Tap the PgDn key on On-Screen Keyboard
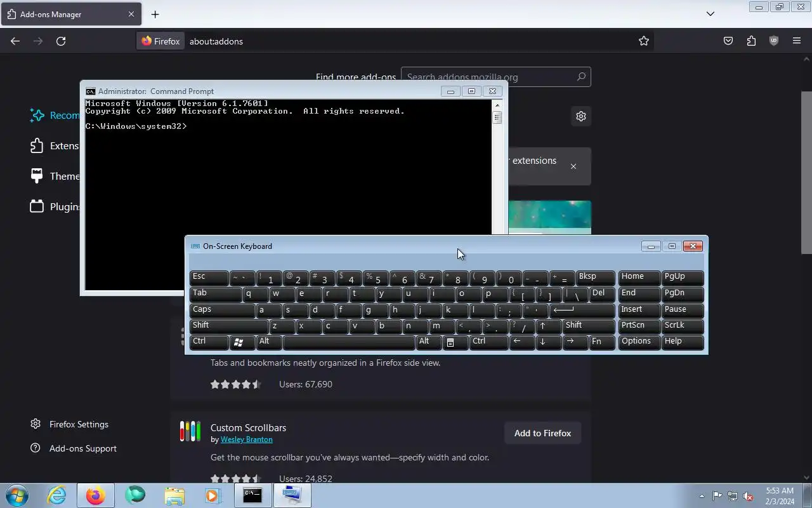The width and height of the screenshot is (812, 508). (683, 294)
